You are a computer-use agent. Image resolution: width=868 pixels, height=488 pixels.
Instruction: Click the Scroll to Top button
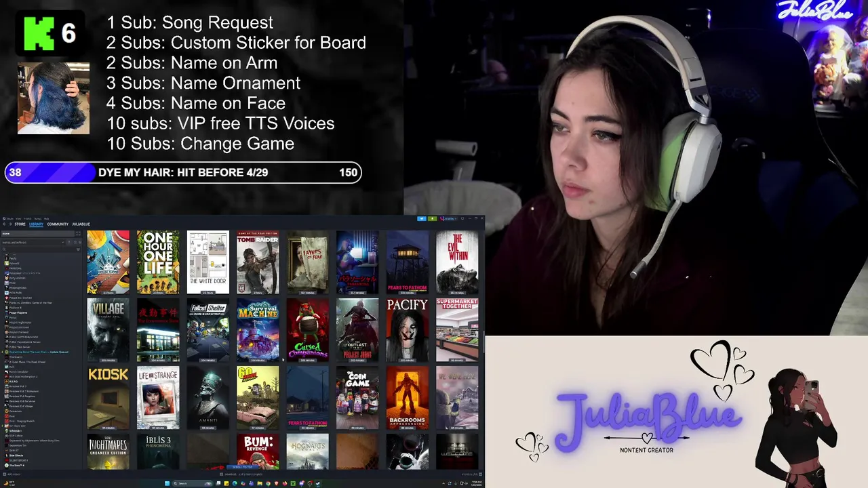coord(242,467)
